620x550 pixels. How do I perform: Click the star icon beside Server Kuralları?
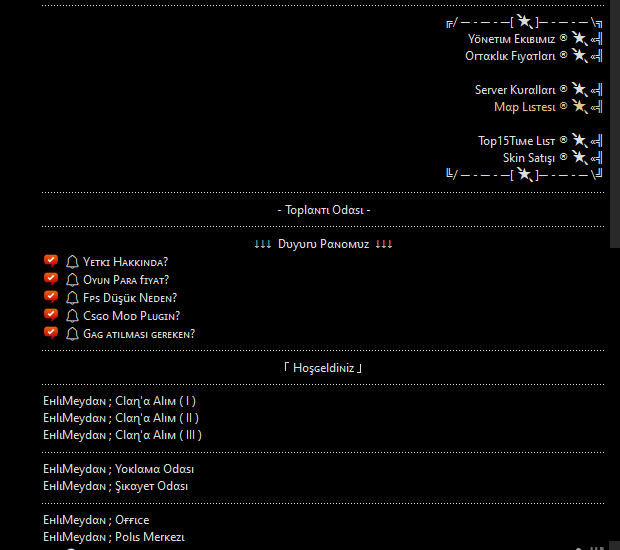click(x=580, y=89)
